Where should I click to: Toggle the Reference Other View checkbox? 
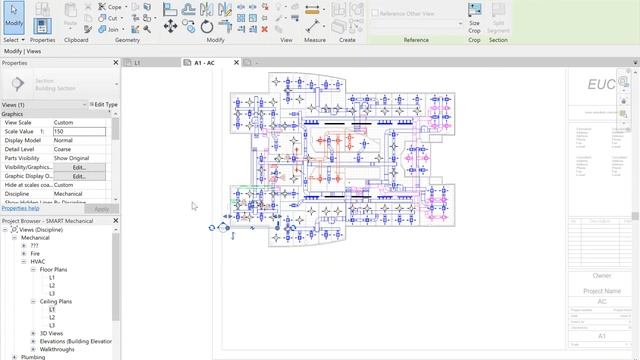[x=375, y=13]
